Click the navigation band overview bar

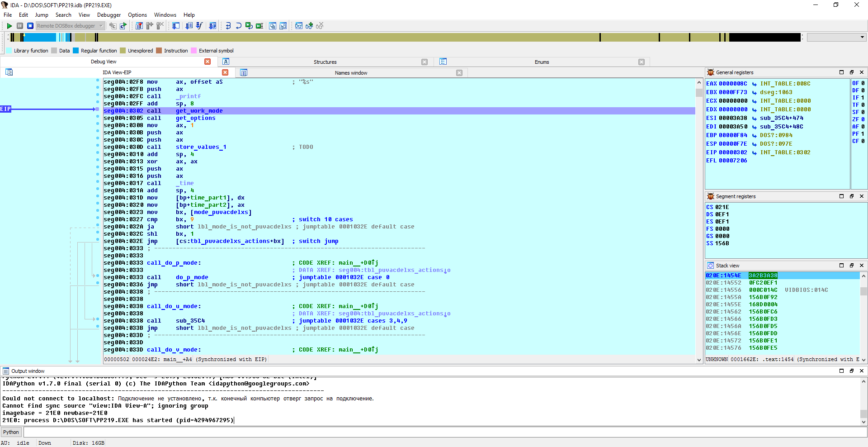pos(405,37)
